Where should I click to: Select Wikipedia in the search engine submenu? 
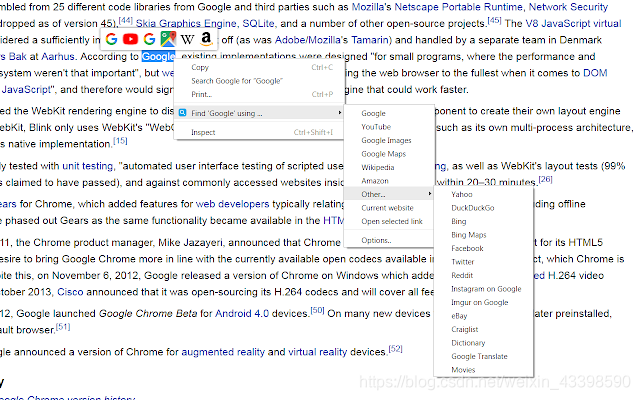point(389,167)
